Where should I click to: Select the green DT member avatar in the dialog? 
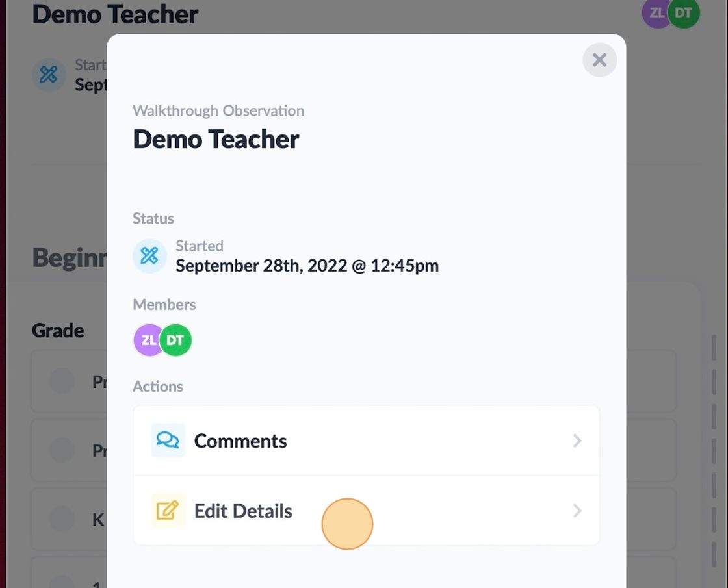coord(176,340)
